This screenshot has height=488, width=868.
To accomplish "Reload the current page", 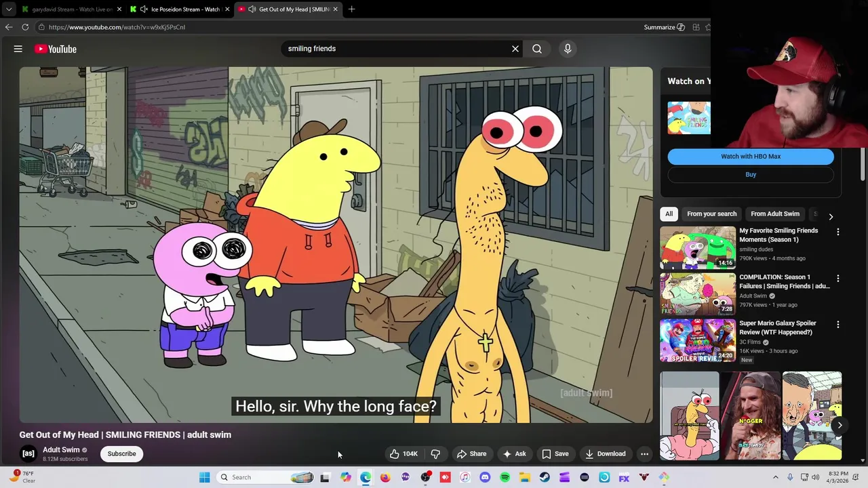I will pyautogui.click(x=25, y=27).
